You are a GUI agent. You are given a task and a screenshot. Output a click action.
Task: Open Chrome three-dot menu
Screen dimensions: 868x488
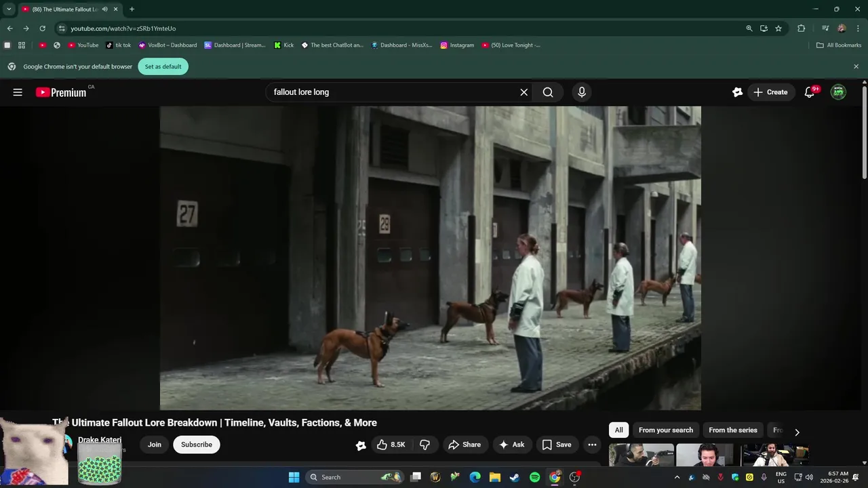859,28
